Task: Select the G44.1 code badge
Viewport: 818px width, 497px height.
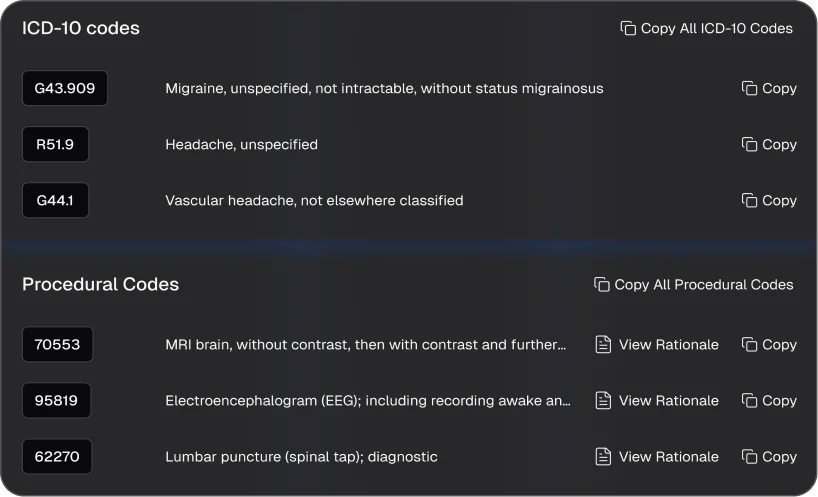Action: [x=55, y=200]
